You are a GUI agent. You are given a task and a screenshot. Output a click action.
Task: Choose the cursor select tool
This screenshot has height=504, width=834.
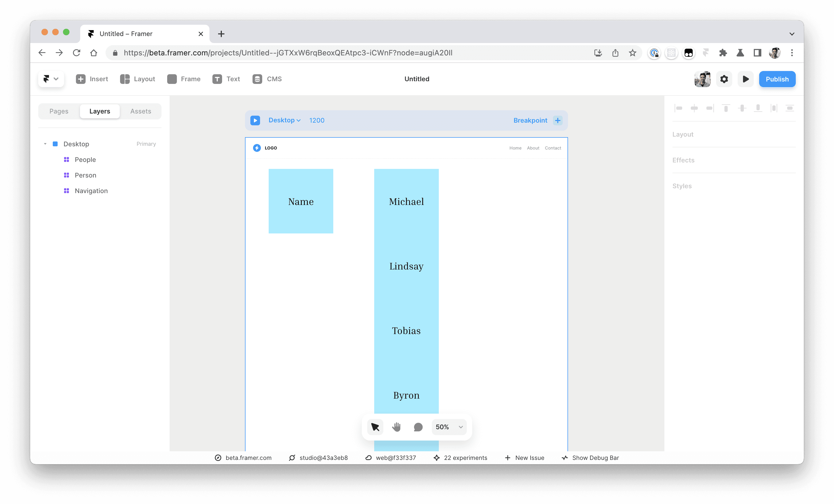375,427
